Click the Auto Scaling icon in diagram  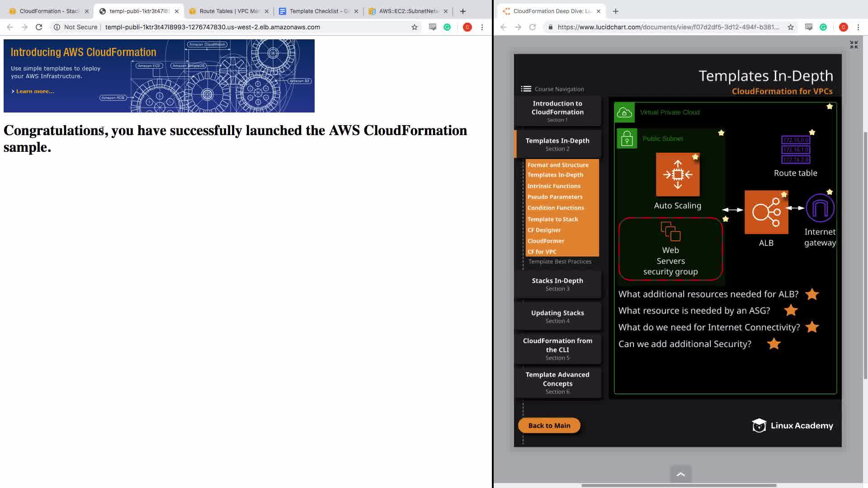click(677, 174)
